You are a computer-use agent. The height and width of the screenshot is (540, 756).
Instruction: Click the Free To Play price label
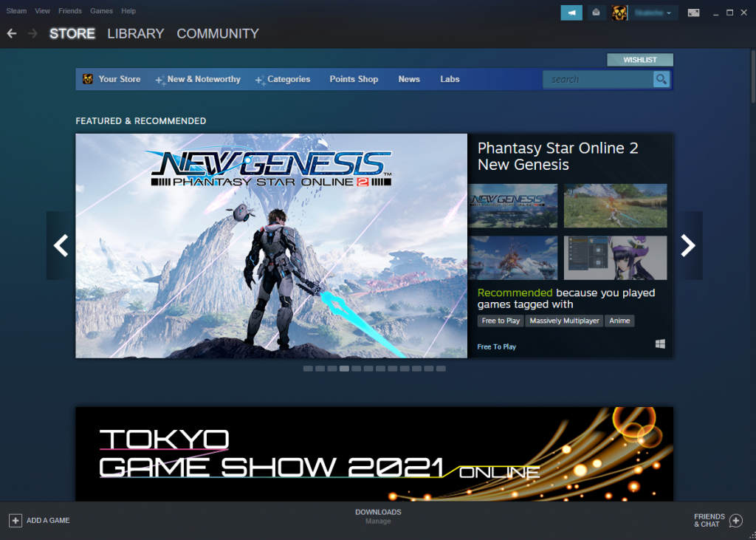497,346
